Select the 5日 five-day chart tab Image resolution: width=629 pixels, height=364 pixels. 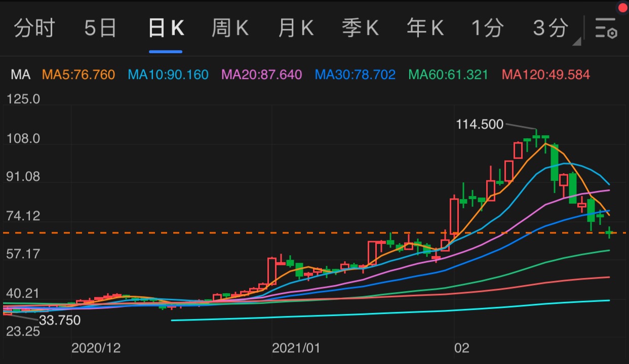pyautogui.click(x=100, y=28)
